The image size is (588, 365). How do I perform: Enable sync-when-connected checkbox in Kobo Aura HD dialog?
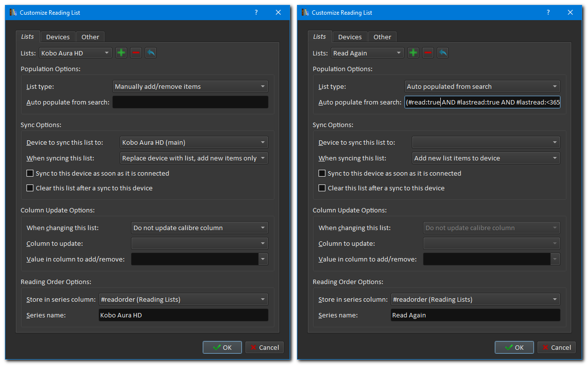click(x=30, y=173)
